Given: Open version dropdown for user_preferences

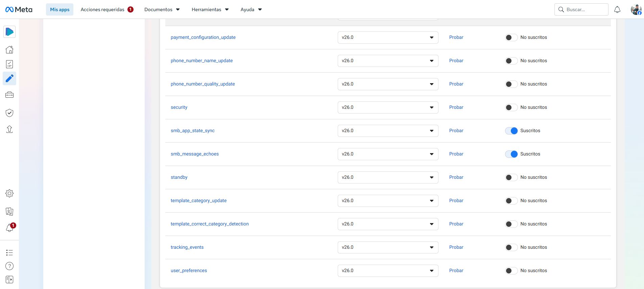Looking at the screenshot, I should tap(388, 271).
